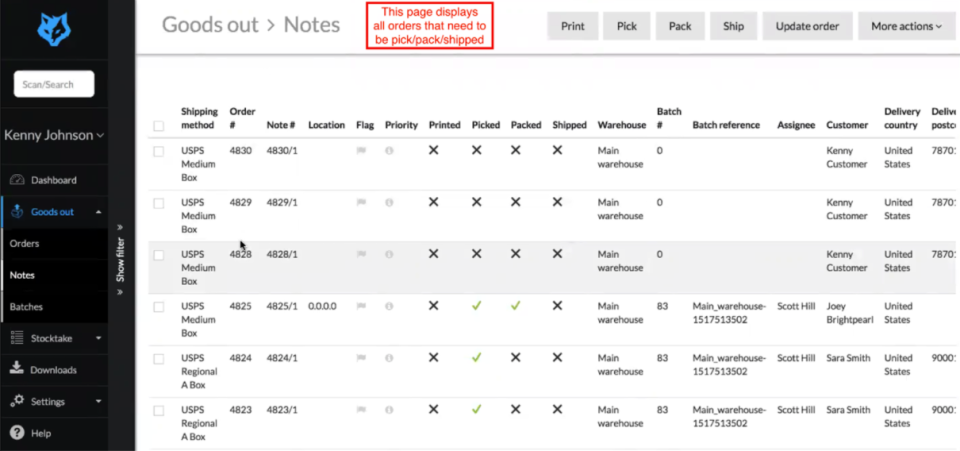Check the box for order 4830
Image resolution: width=960 pixels, height=451 pixels.
[x=159, y=152]
